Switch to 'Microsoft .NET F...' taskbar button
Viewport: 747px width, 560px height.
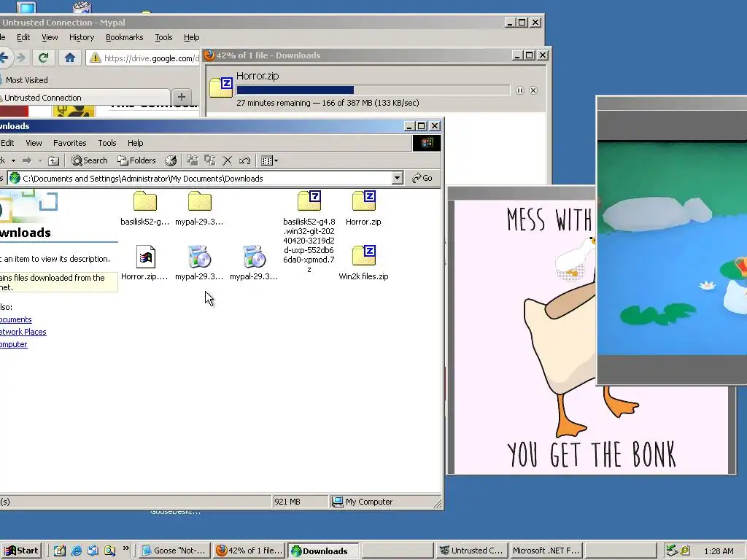pos(546,551)
